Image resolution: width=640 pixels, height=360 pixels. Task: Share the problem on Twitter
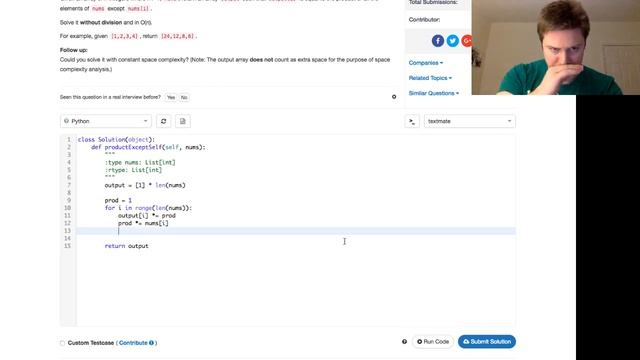[x=453, y=41]
